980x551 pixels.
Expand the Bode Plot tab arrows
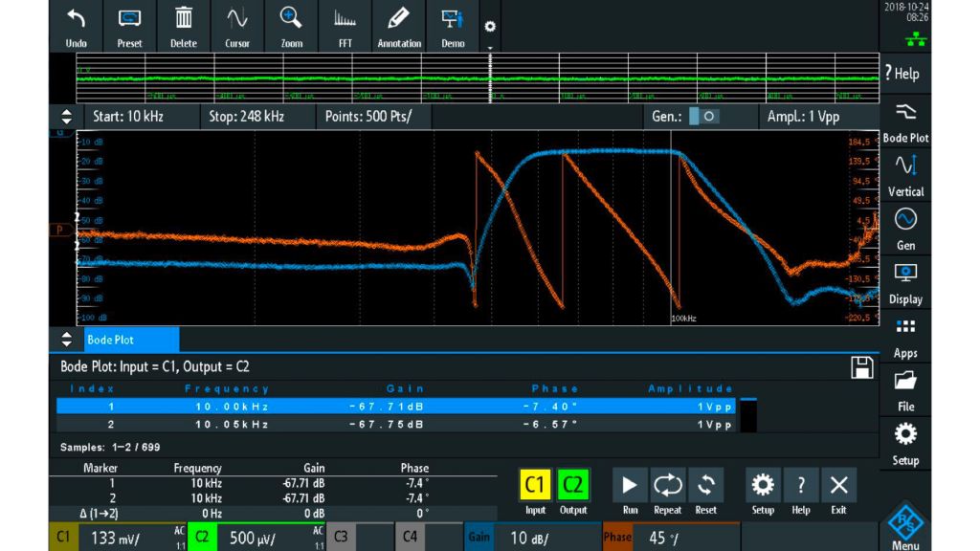tap(66, 340)
